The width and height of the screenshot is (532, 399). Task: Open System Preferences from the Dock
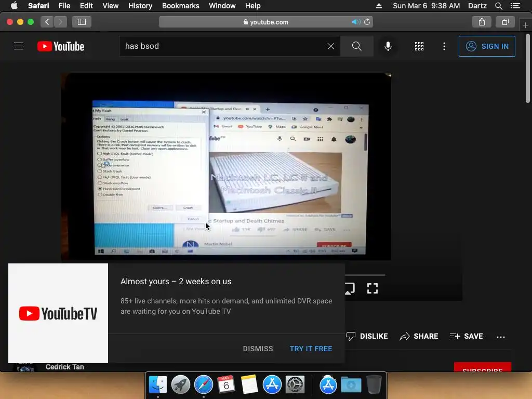point(295,385)
